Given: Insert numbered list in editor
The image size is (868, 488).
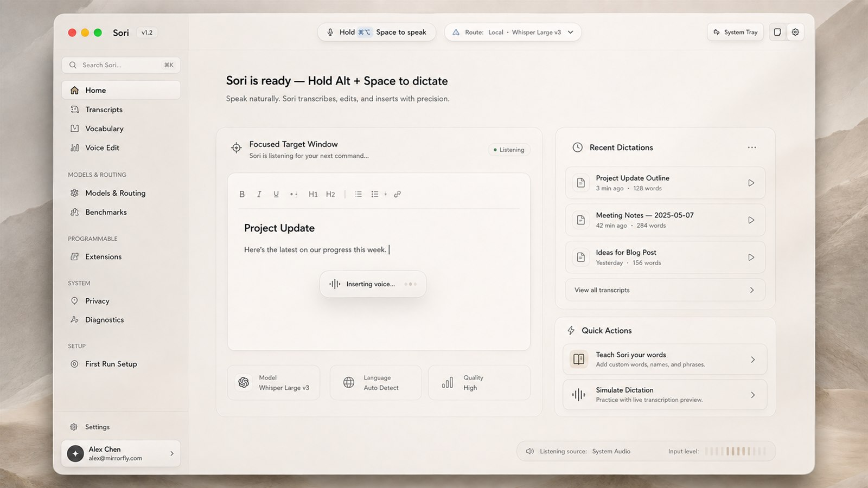Looking at the screenshot, I should click(x=359, y=194).
